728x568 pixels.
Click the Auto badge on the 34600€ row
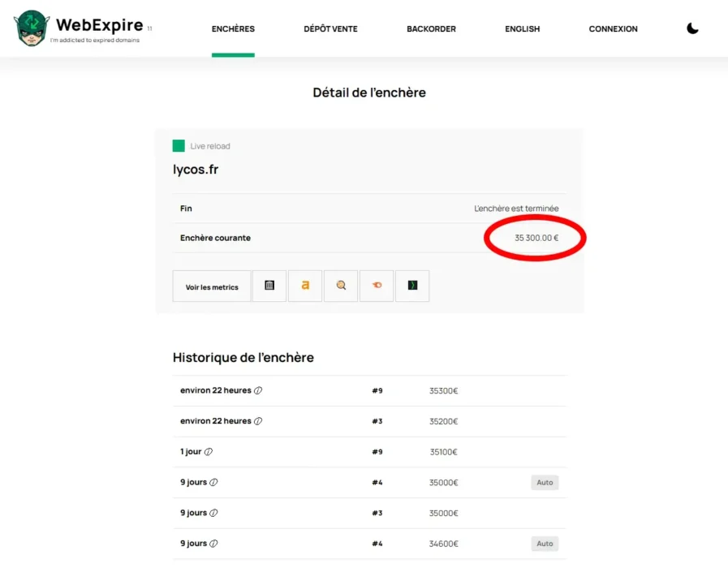[x=545, y=544]
